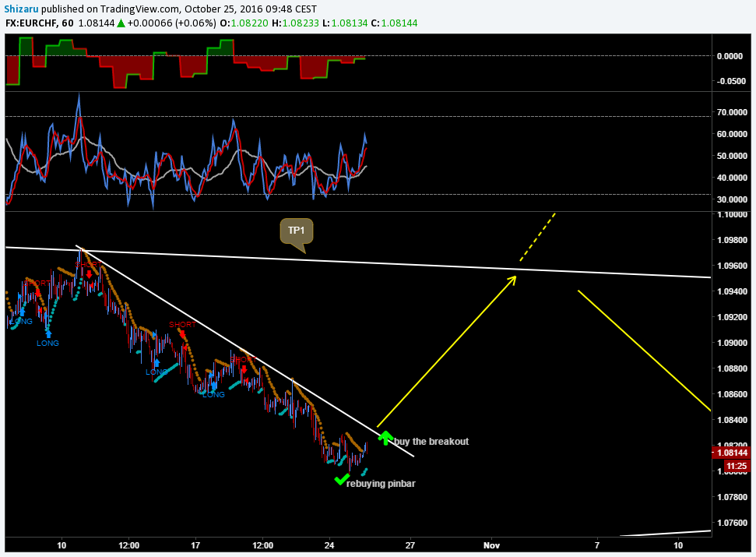Click the green checkmark icon near pinbar

341,479
